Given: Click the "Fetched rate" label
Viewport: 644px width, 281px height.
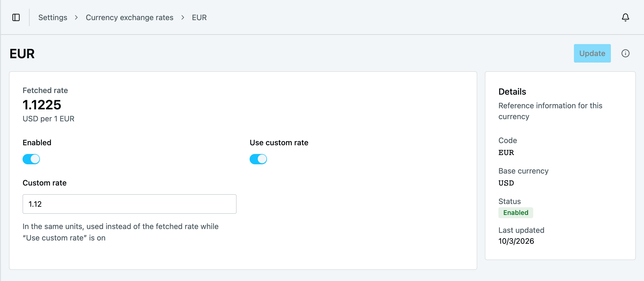Looking at the screenshot, I should (x=45, y=90).
